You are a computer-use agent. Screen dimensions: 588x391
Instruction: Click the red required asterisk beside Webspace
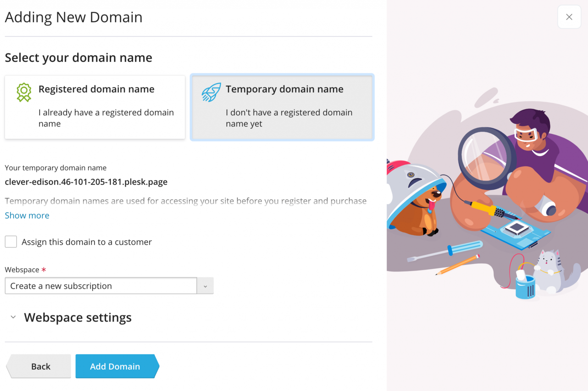pyautogui.click(x=44, y=269)
